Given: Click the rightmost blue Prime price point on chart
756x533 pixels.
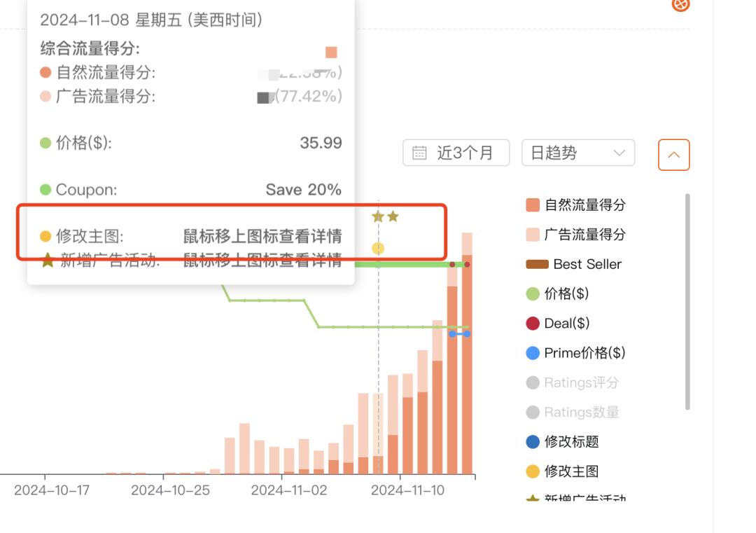Looking at the screenshot, I should coord(467,334).
